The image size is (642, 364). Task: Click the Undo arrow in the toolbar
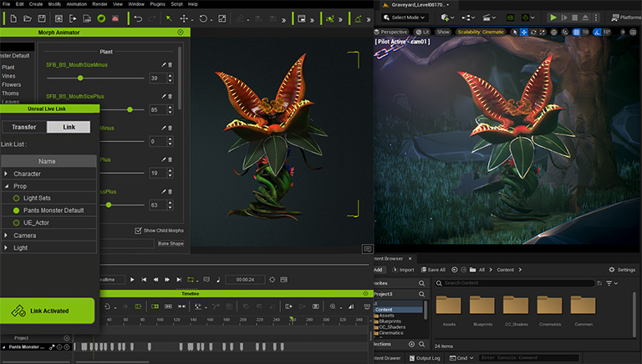click(x=138, y=18)
